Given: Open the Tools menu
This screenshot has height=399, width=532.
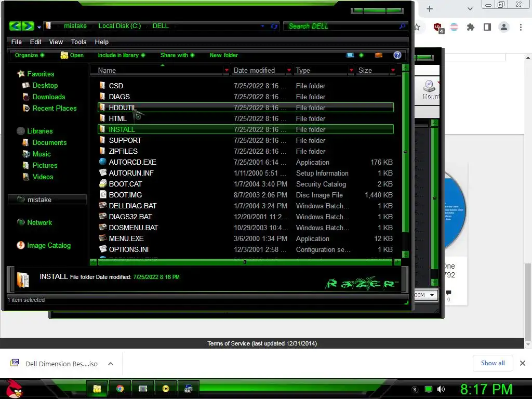Looking at the screenshot, I should point(79,42).
